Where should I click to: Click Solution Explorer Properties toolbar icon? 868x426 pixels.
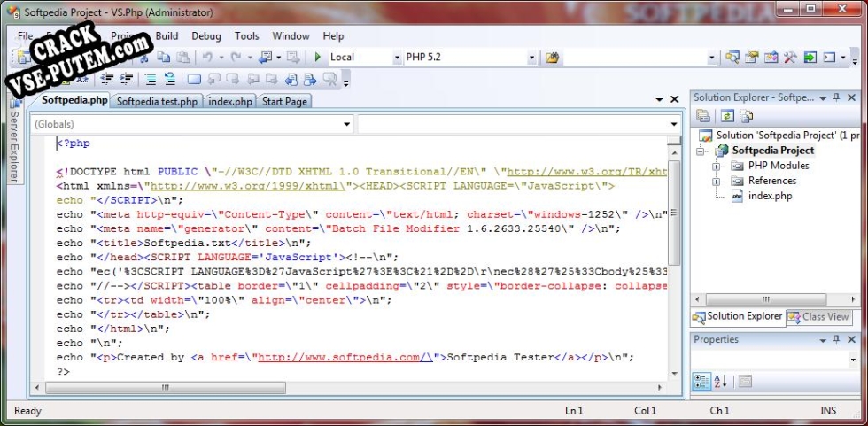pos(703,116)
